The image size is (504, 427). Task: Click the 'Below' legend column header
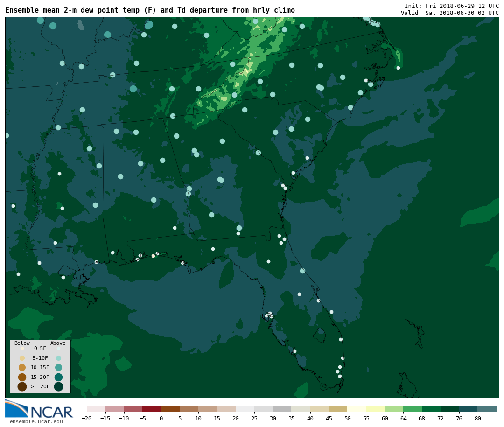pyautogui.click(x=22, y=343)
